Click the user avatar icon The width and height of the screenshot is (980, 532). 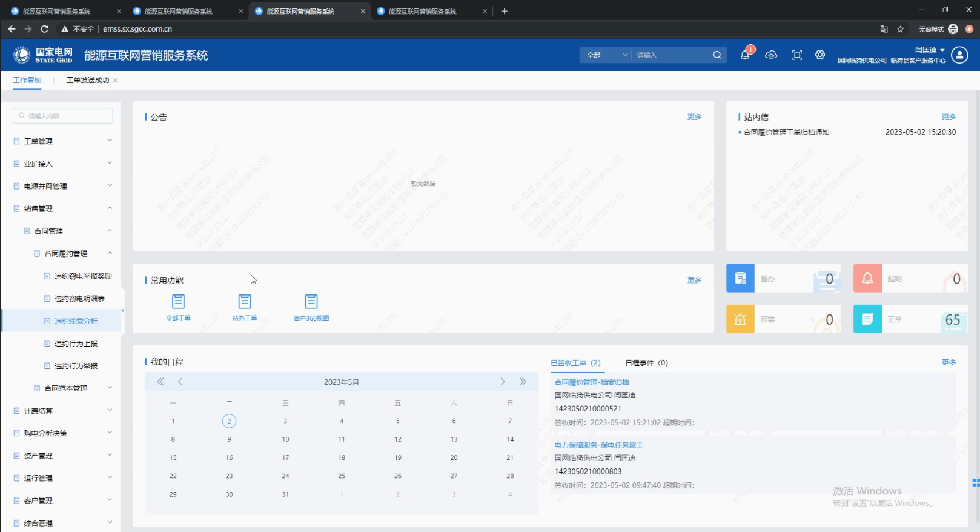coord(959,55)
